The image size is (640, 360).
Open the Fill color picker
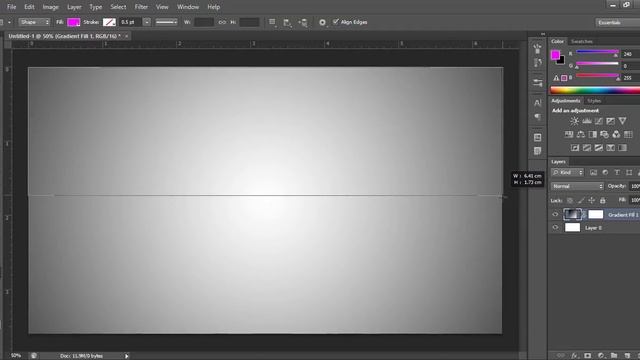click(73, 22)
